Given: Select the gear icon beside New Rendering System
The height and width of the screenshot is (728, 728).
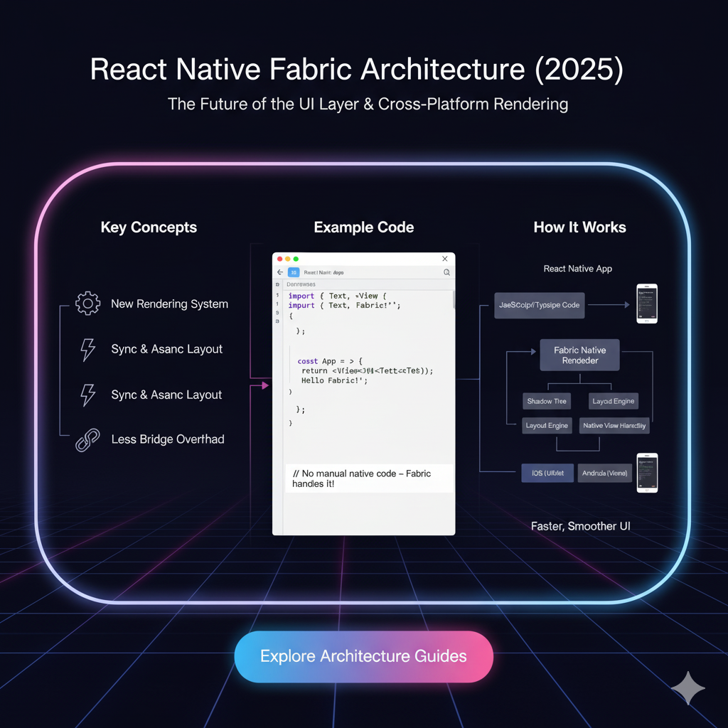Looking at the screenshot, I should tap(87, 303).
